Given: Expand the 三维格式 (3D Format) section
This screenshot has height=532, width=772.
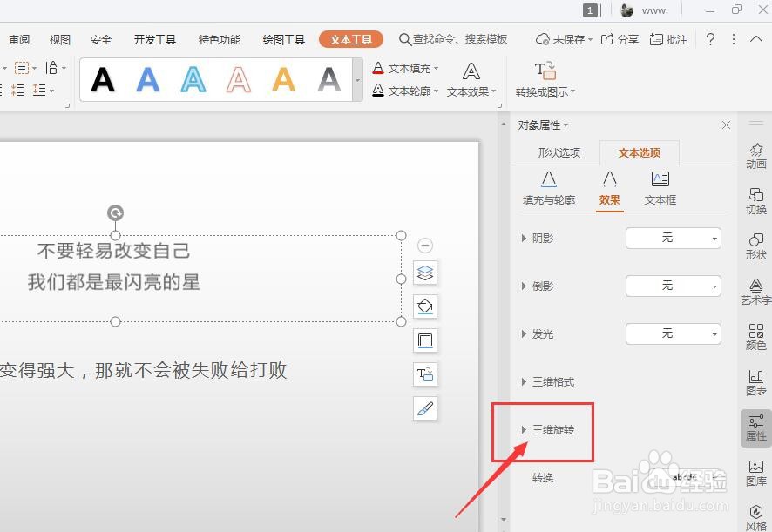Looking at the screenshot, I should [554, 381].
